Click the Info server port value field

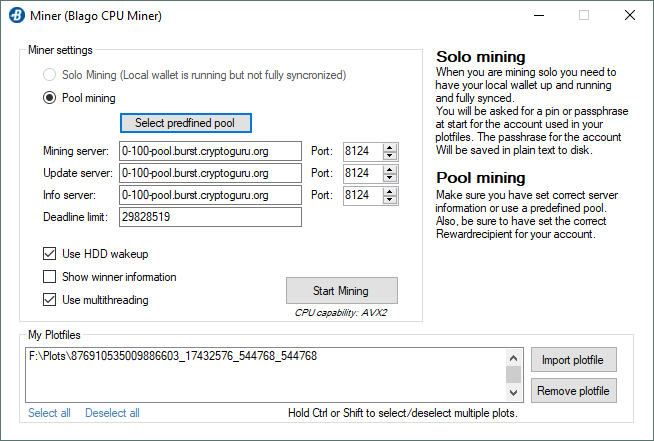pos(362,195)
